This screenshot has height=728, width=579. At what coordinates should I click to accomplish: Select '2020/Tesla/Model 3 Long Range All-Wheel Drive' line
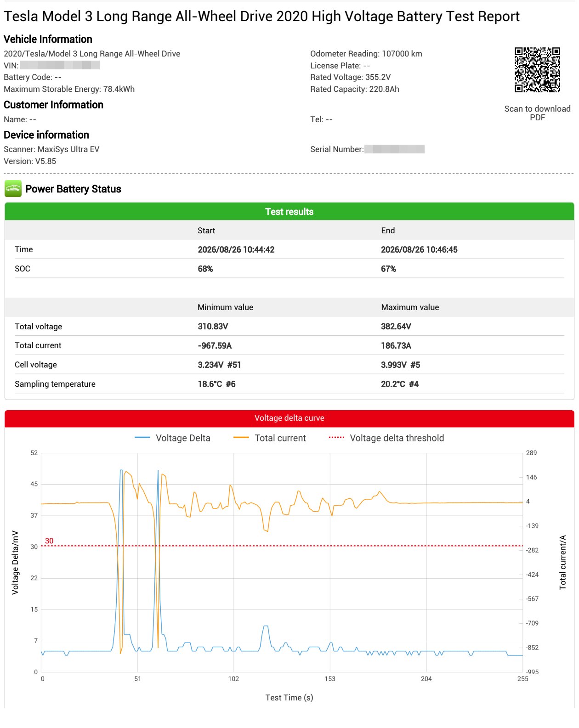click(x=92, y=54)
